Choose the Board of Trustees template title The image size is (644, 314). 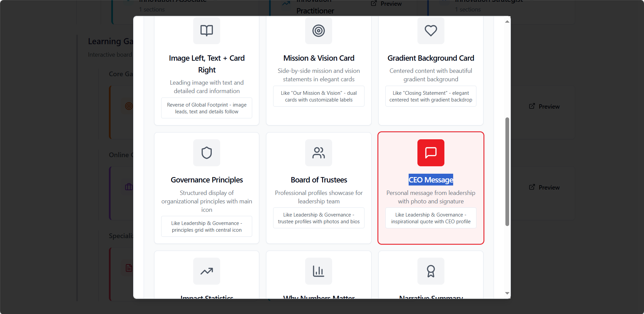point(319,180)
